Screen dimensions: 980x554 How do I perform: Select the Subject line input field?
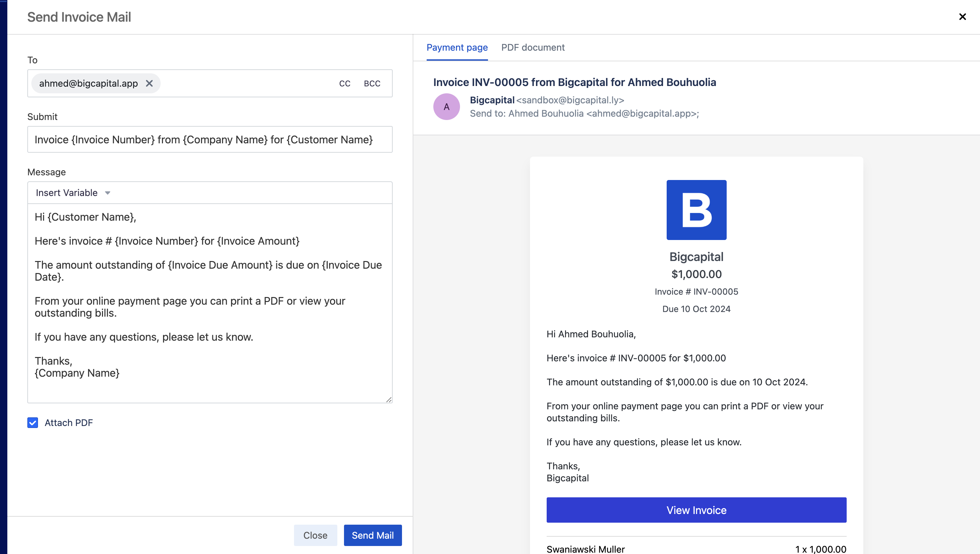[209, 139]
